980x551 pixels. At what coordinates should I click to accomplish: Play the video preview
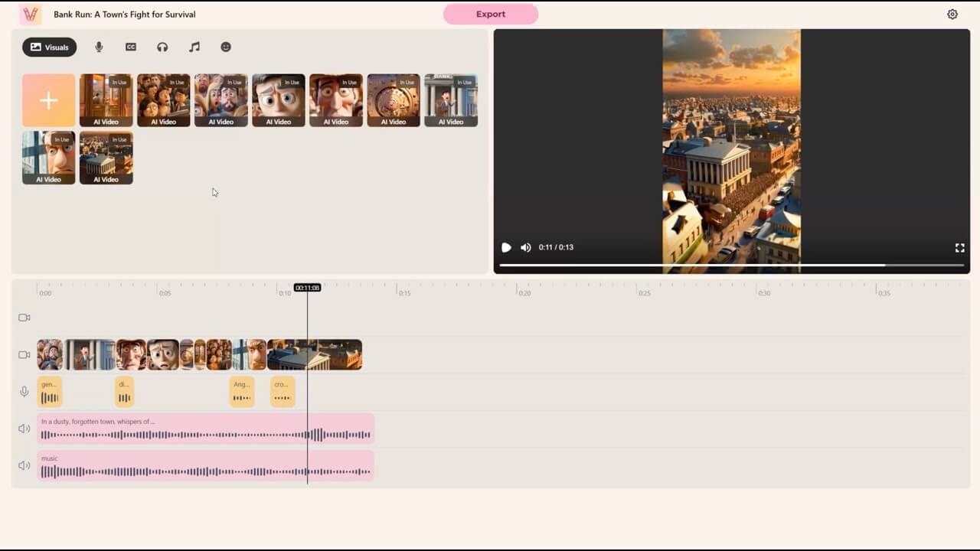pos(506,247)
